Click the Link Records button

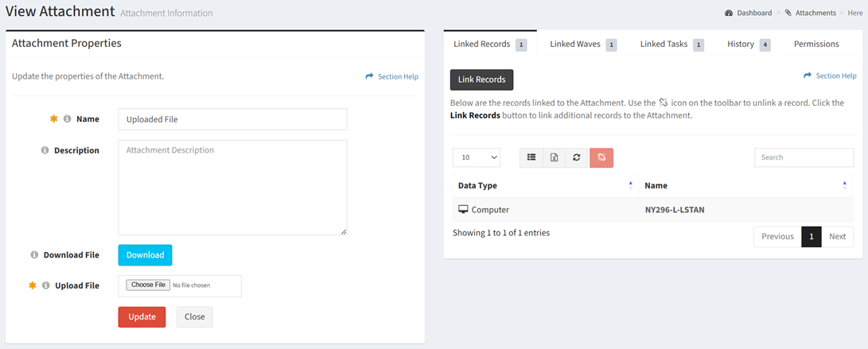481,79
